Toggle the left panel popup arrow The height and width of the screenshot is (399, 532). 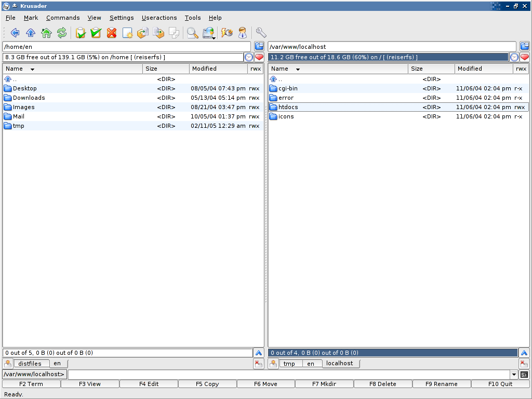[259, 353]
